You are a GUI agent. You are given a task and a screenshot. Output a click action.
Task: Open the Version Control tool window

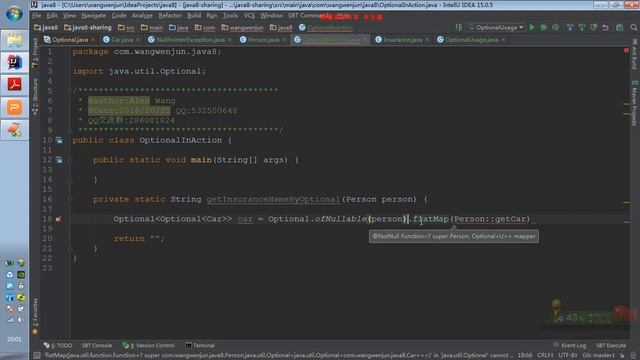(x=149, y=345)
